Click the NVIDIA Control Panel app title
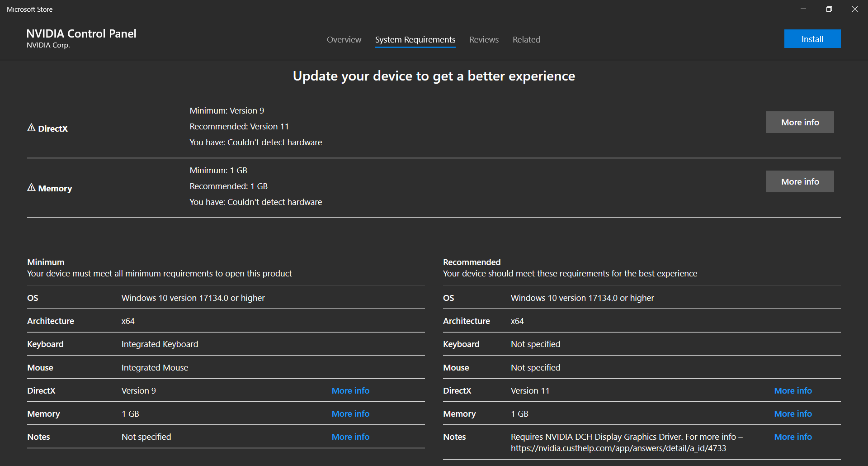Screen dimensions: 868x466 (81, 33)
